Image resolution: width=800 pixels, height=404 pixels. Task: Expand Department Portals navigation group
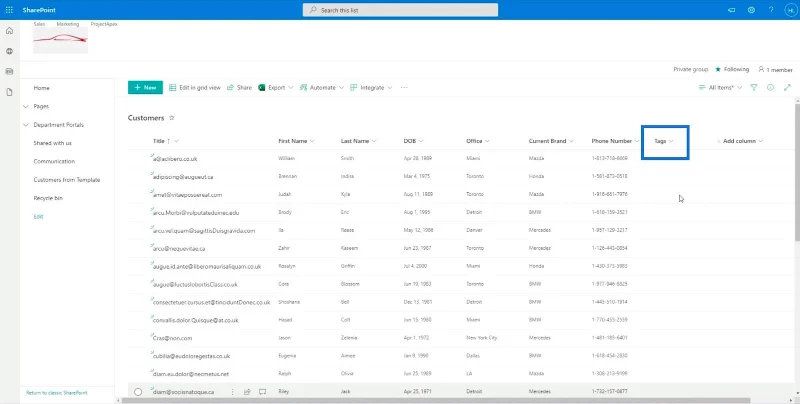(26, 125)
